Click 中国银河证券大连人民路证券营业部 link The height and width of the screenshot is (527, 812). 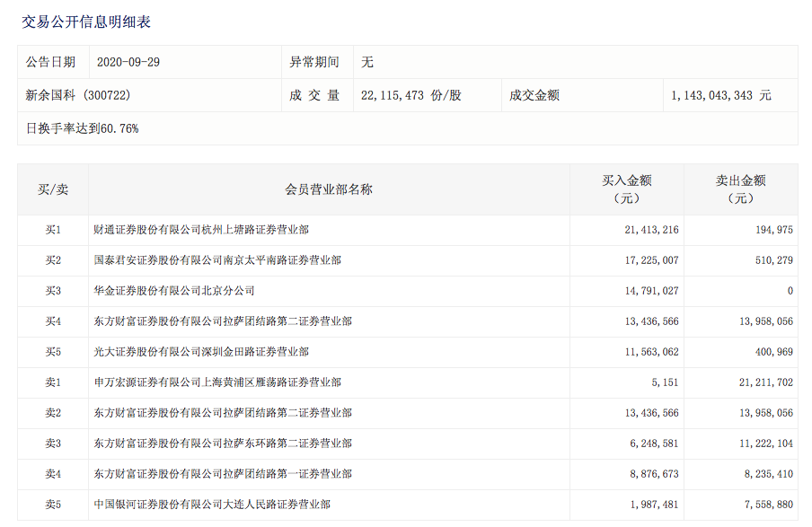pyautogui.click(x=212, y=505)
